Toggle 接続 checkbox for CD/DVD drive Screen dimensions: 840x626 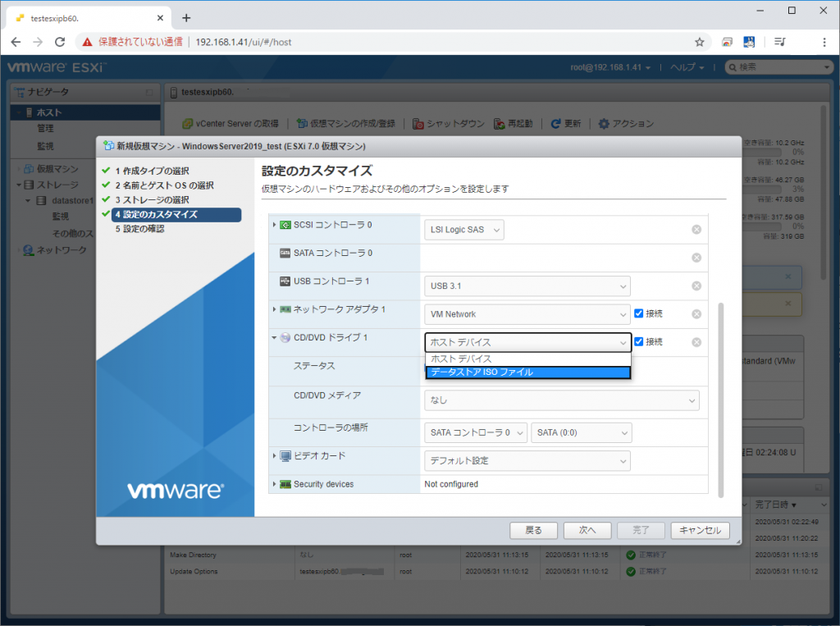pyautogui.click(x=638, y=341)
